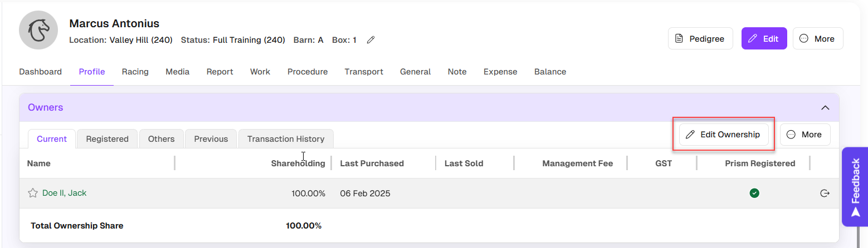This screenshot has height=248, width=868.
Task: Open the Doe II, Jack owner link
Action: pos(64,193)
